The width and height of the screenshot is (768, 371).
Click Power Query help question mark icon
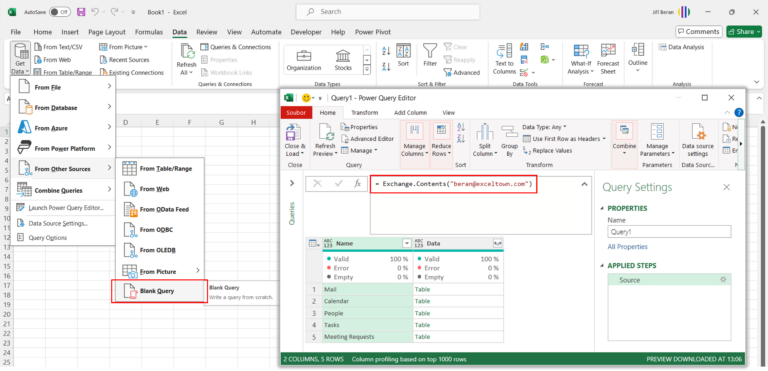[x=739, y=112]
